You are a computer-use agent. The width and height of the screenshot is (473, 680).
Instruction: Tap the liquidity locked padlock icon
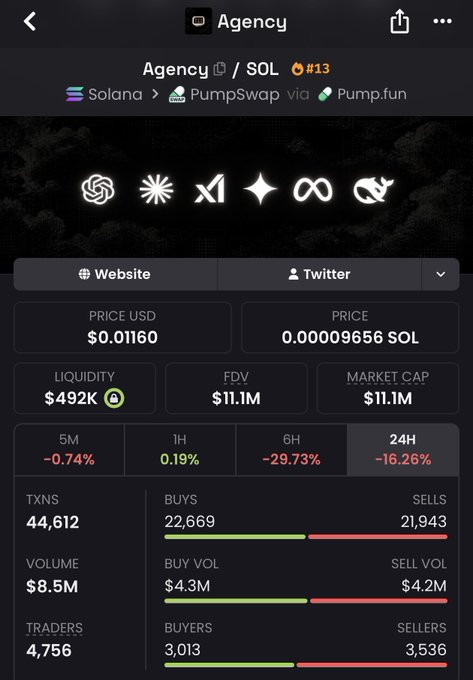[x=114, y=398]
